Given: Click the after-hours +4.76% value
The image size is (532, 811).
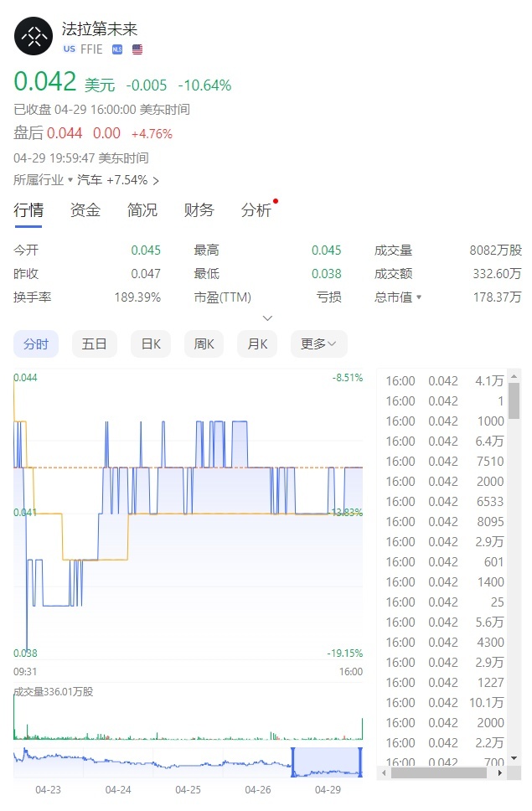Looking at the screenshot, I should [x=152, y=134].
